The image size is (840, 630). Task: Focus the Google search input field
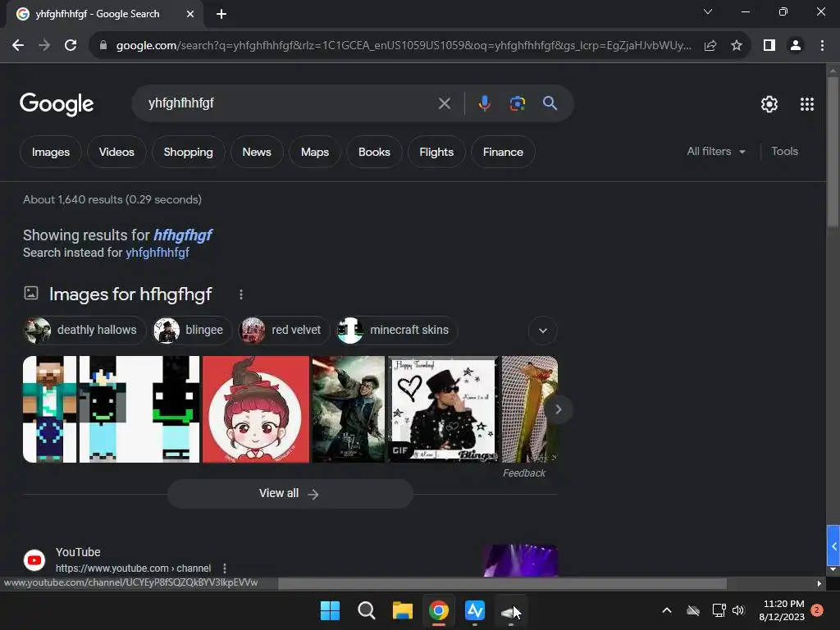tap(290, 103)
